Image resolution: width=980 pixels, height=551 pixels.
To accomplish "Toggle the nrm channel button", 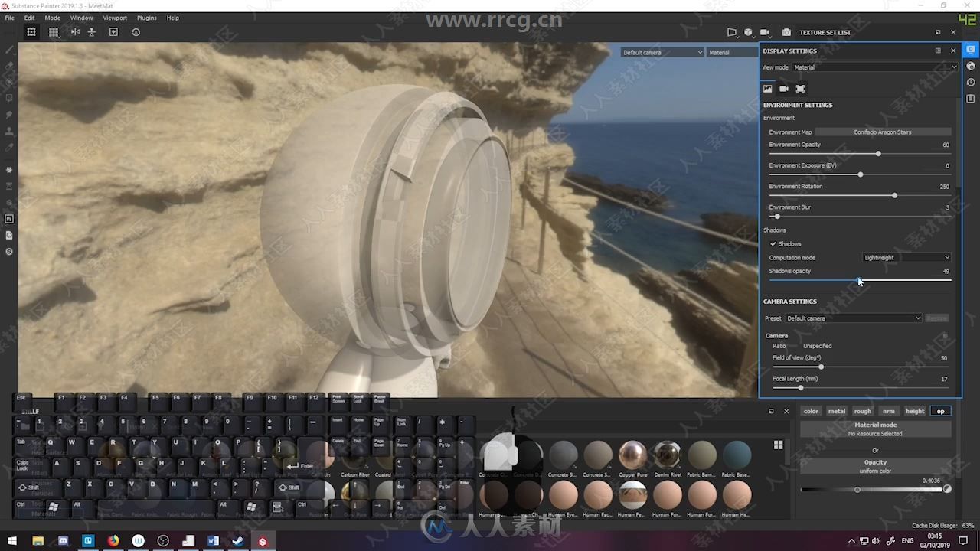I will click(x=889, y=411).
